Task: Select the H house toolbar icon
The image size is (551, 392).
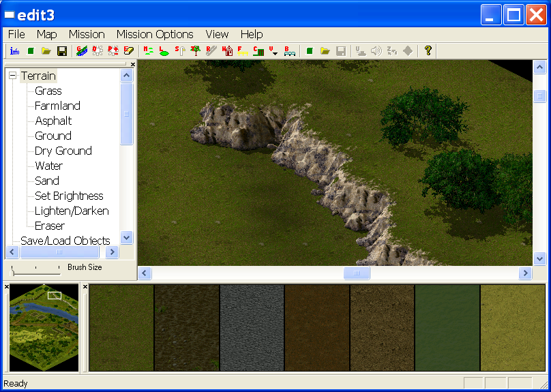Action: (x=228, y=51)
